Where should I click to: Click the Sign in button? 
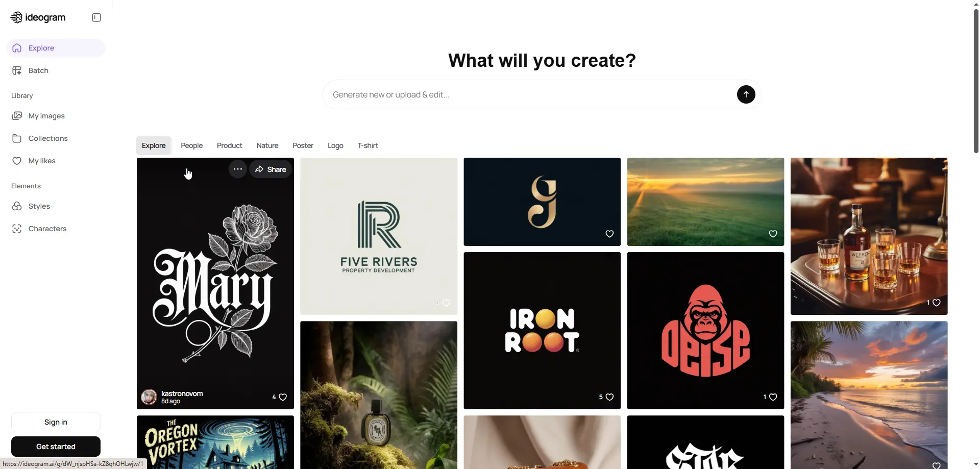[x=56, y=422]
